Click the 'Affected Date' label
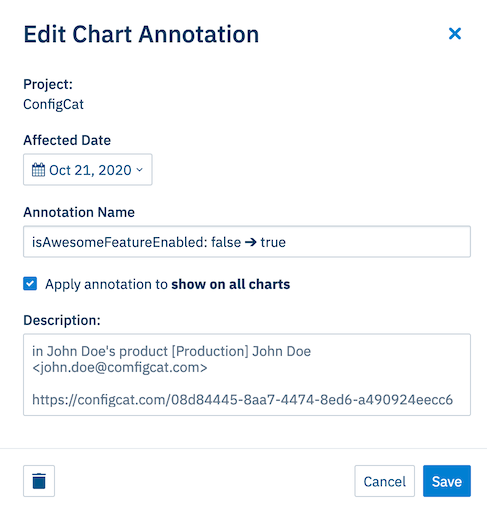This screenshot has width=487, height=509. (x=67, y=140)
